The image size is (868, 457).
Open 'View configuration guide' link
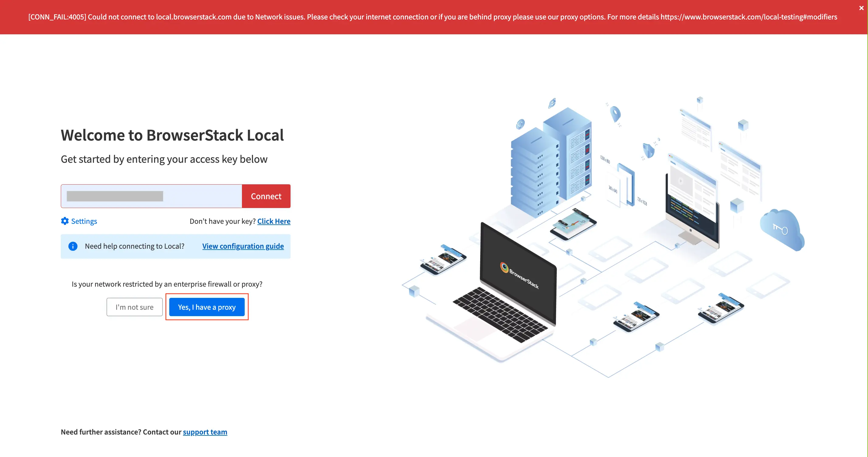[x=243, y=246]
